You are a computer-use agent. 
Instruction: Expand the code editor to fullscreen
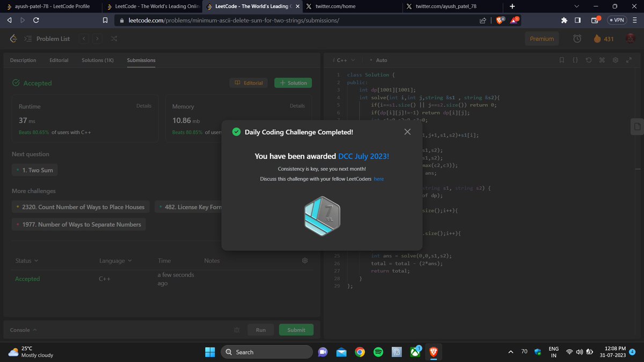click(628, 60)
